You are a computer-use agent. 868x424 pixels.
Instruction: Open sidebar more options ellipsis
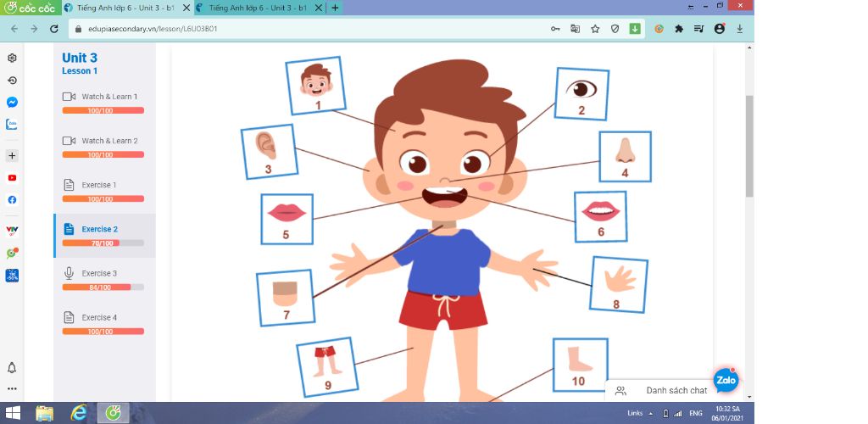tap(12, 389)
